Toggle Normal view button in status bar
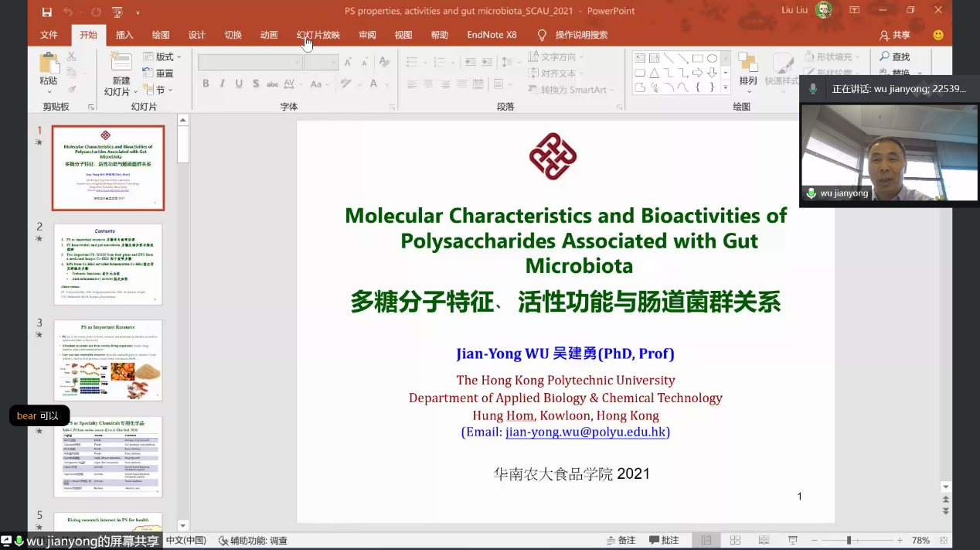 (706, 540)
